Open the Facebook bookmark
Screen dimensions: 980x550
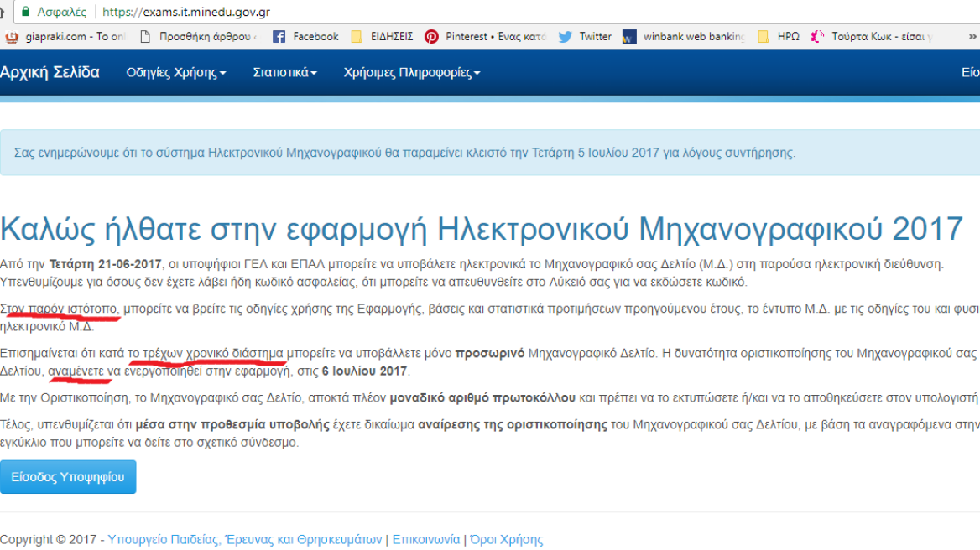tap(305, 37)
